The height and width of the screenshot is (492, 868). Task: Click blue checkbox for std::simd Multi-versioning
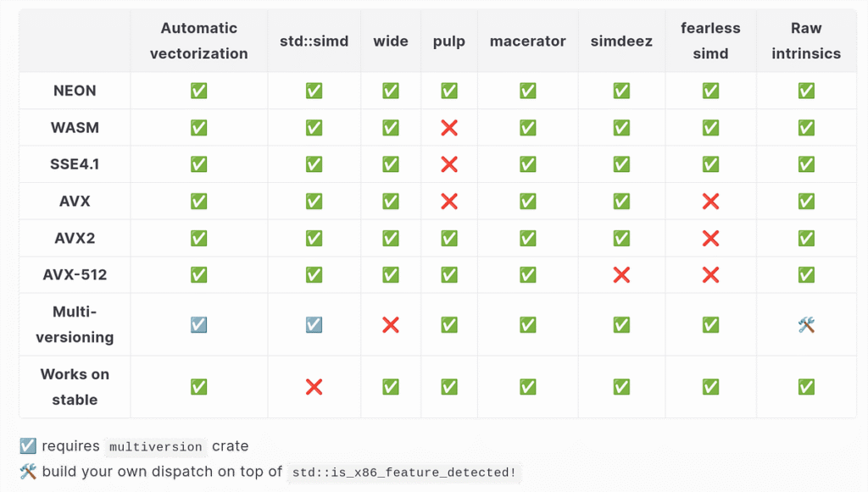coord(314,324)
